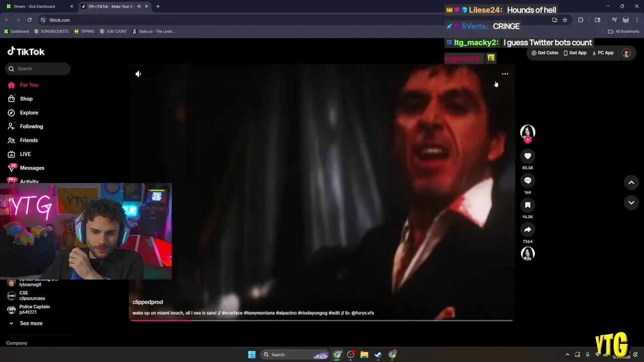
Task: Open Chrome profile avatar
Action: point(626,20)
